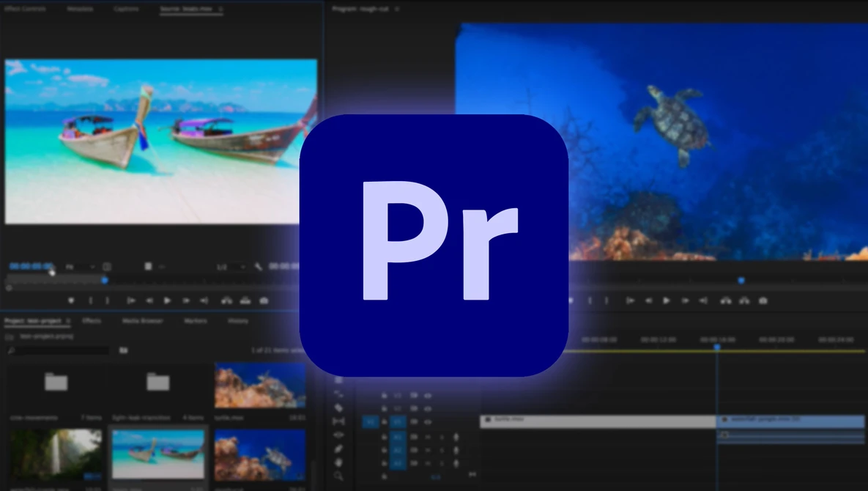Mark In point in Source monitor

(91, 300)
